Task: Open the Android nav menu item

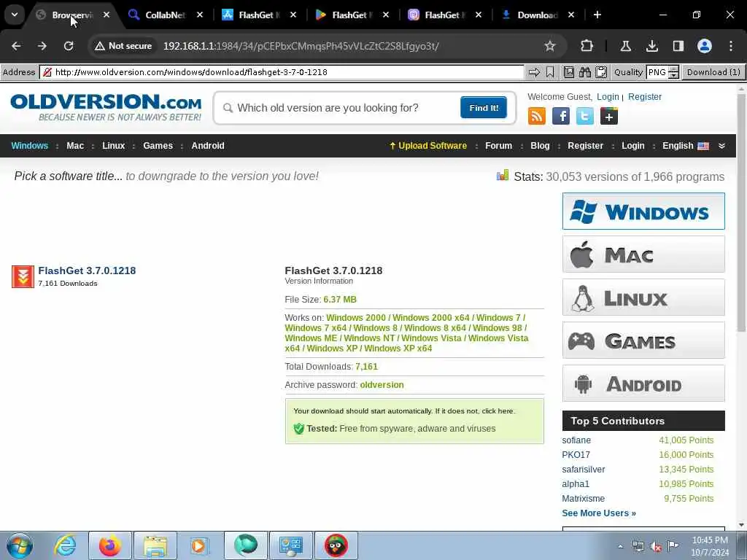Action: (x=208, y=146)
